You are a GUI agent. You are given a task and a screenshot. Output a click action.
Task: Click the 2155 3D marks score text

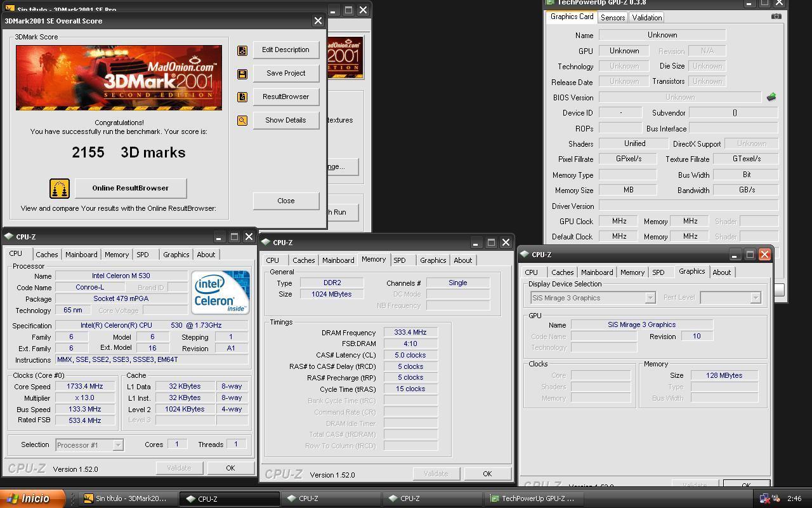tap(129, 152)
